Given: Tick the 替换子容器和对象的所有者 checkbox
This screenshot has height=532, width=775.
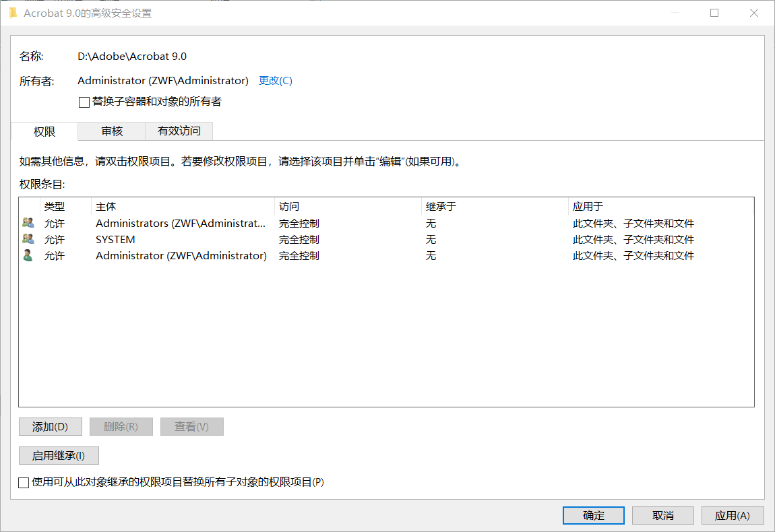Looking at the screenshot, I should coord(84,102).
